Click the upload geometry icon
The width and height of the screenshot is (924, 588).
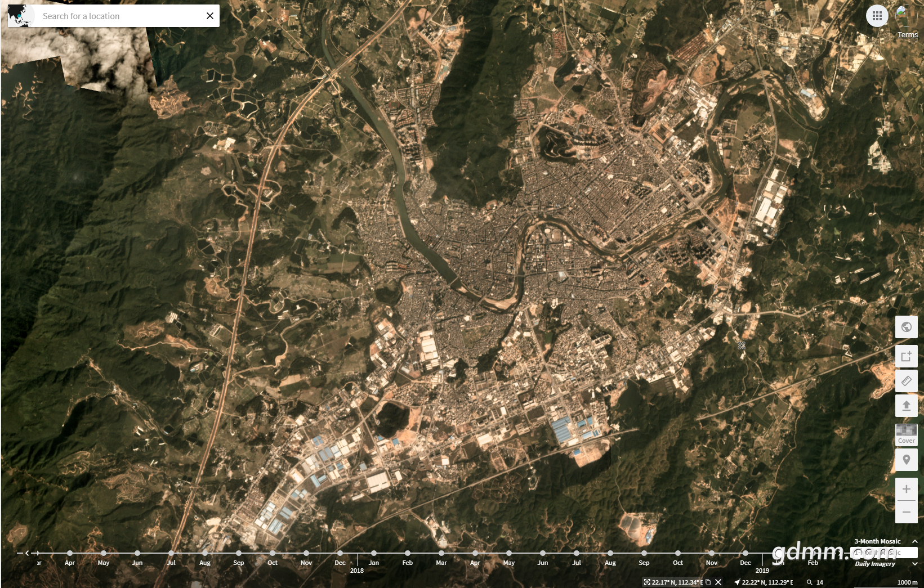906,406
